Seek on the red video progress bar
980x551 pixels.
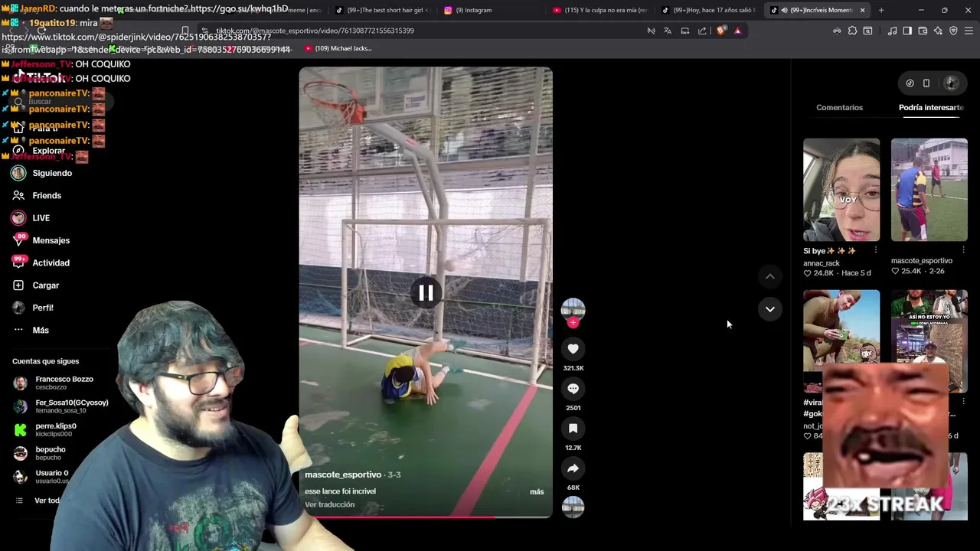(x=426, y=517)
